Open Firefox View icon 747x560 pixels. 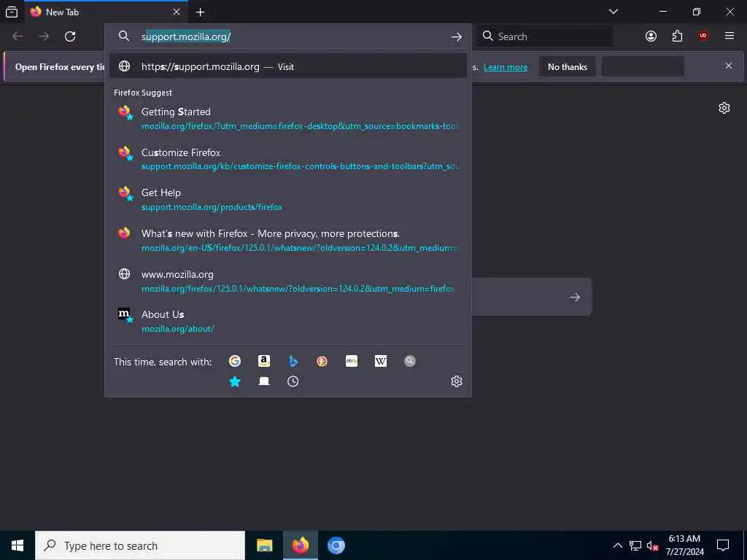tap(12, 12)
